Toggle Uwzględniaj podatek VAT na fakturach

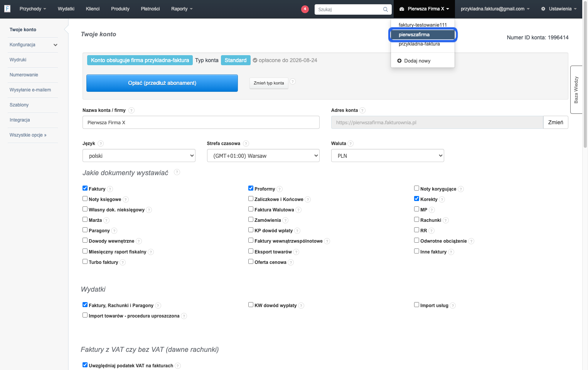pos(85,365)
